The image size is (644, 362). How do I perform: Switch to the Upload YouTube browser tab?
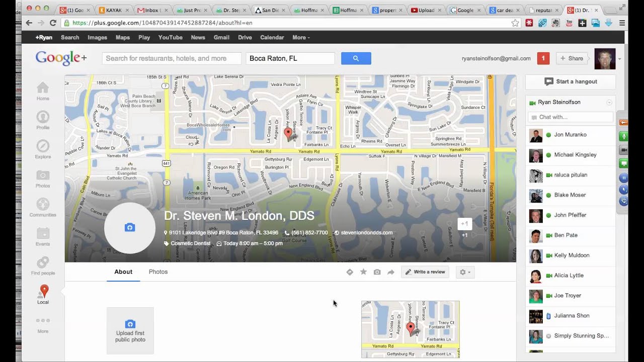point(427,10)
